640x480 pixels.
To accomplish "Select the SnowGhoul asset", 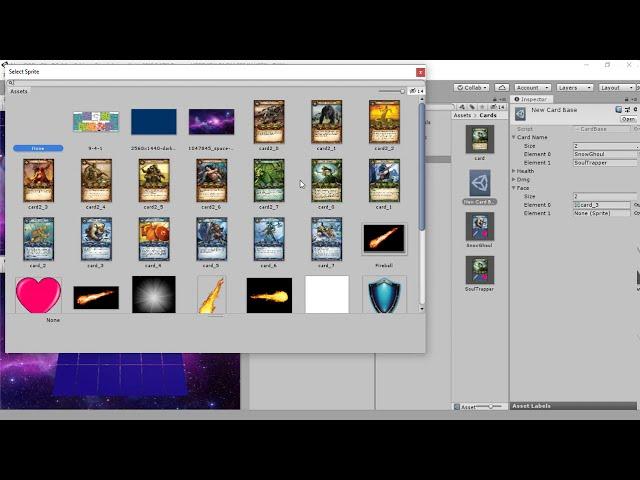I will coord(480,229).
